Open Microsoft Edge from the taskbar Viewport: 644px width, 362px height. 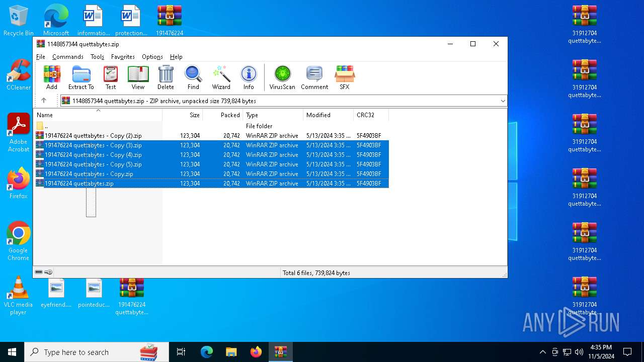(x=206, y=352)
